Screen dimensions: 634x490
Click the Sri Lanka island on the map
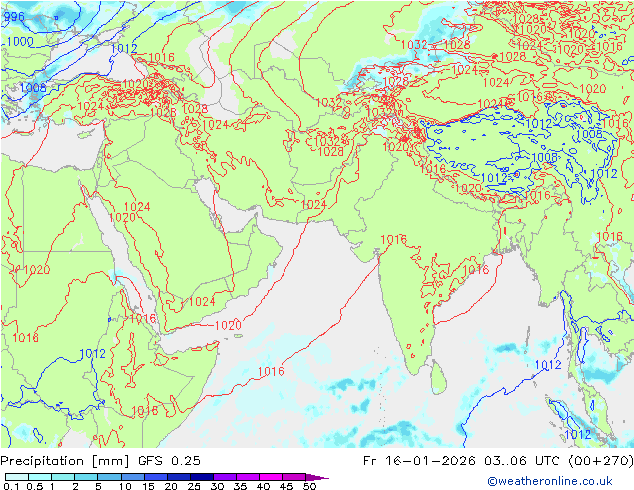(438, 378)
